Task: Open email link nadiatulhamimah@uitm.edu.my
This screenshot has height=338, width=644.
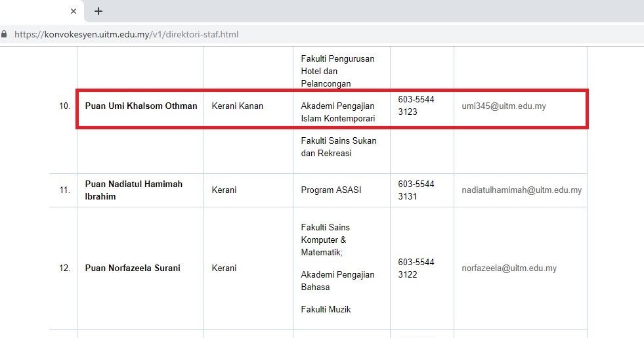Action: (522, 190)
